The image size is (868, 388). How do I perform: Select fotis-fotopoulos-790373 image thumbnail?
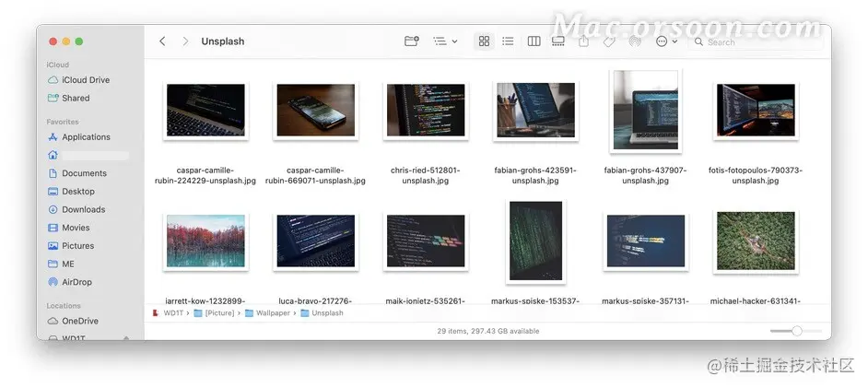pyautogui.click(x=756, y=111)
